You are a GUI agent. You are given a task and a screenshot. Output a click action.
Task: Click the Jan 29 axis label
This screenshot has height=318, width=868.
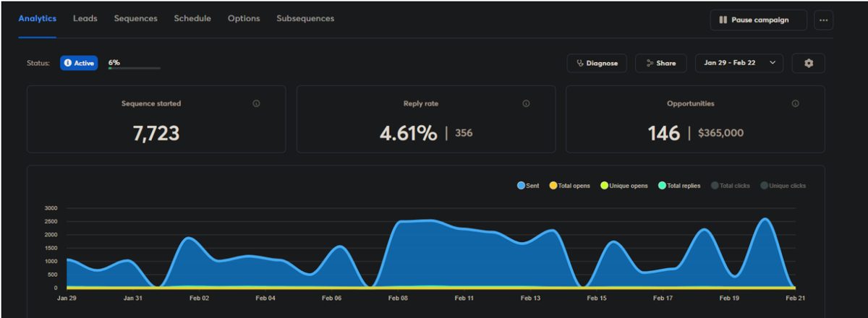67,298
